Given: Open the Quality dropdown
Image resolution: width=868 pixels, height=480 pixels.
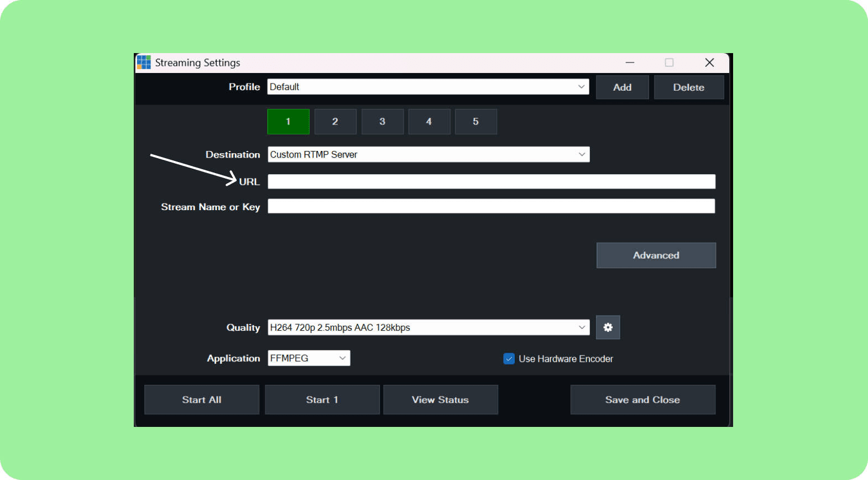Looking at the screenshot, I should pyautogui.click(x=428, y=327).
